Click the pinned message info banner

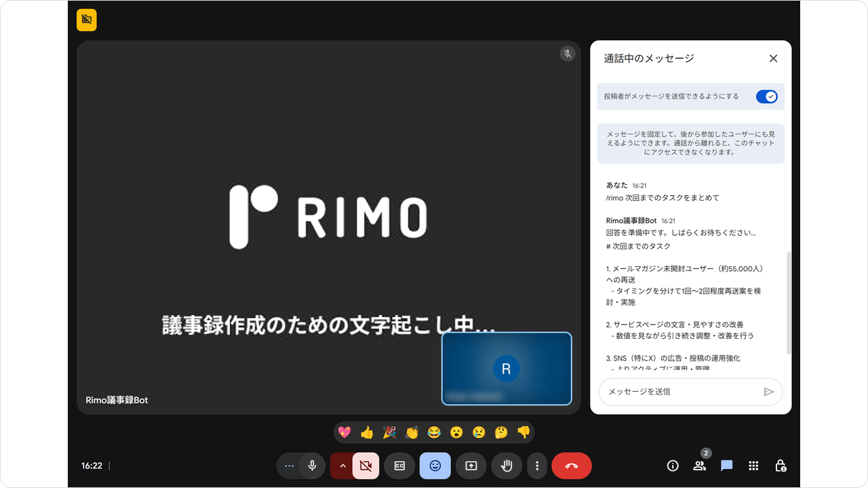(x=690, y=143)
